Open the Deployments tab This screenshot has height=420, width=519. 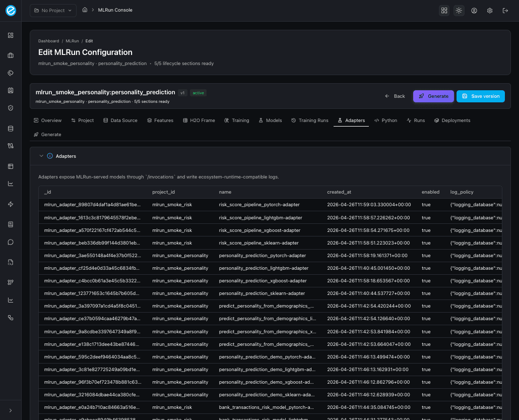pos(453,121)
